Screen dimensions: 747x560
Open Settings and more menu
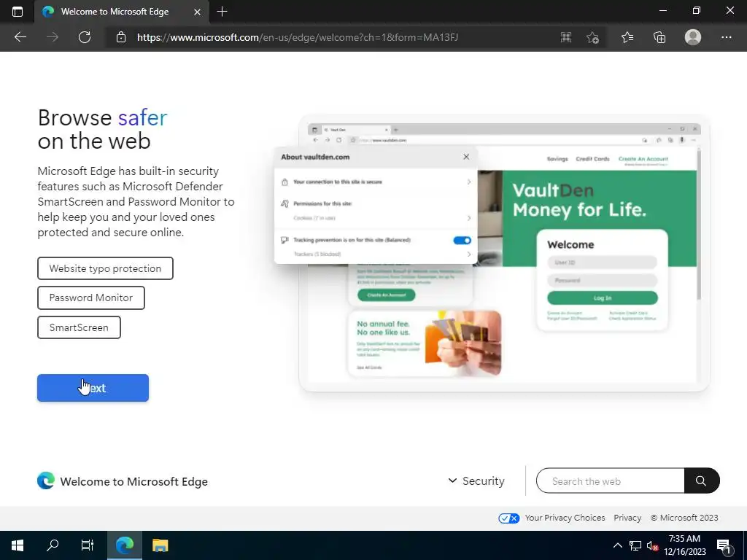click(726, 37)
